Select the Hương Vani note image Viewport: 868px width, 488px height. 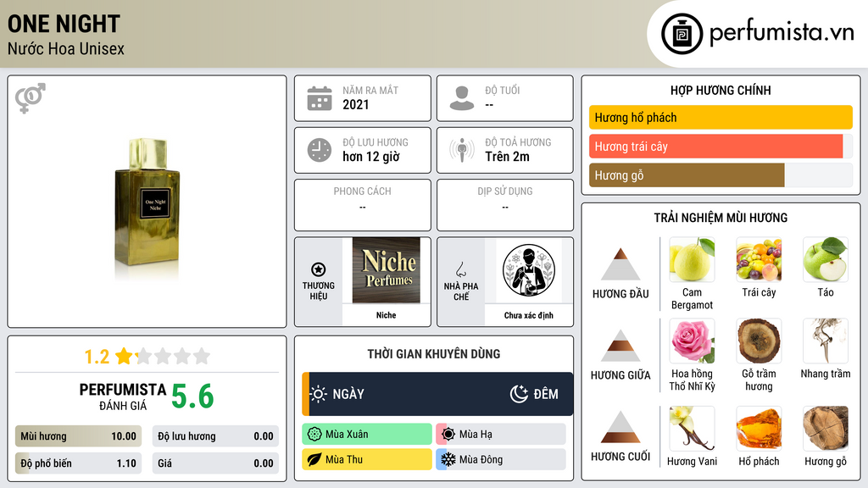[692, 429]
